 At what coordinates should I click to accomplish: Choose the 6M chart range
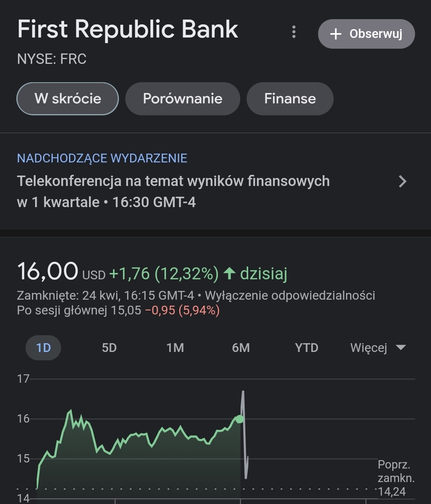coord(241,348)
